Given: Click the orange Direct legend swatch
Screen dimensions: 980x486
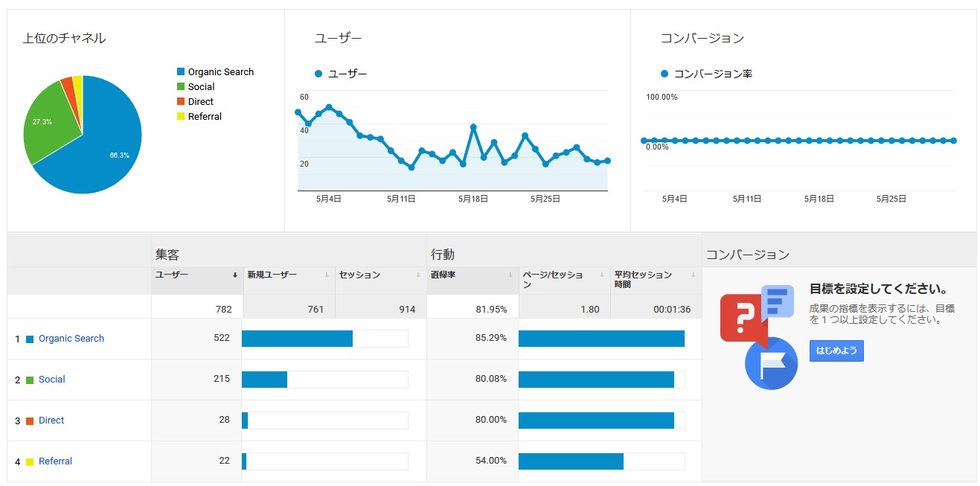Looking at the screenshot, I should [x=181, y=102].
